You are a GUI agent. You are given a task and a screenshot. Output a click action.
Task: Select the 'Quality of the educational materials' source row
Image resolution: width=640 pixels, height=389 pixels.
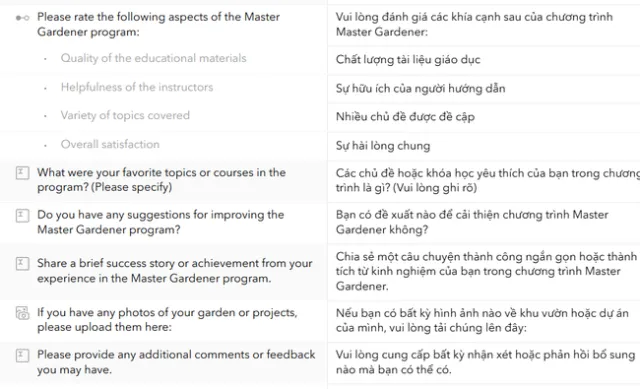click(163, 59)
